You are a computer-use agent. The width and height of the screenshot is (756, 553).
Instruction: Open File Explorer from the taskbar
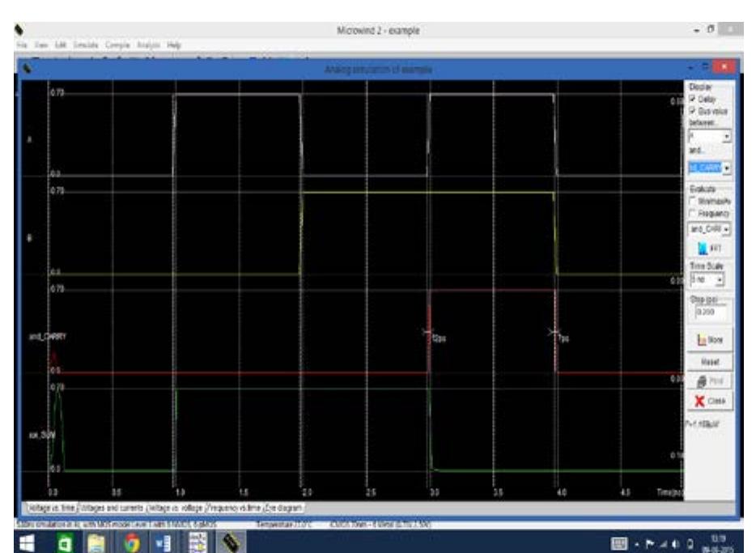pyautogui.click(x=95, y=538)
